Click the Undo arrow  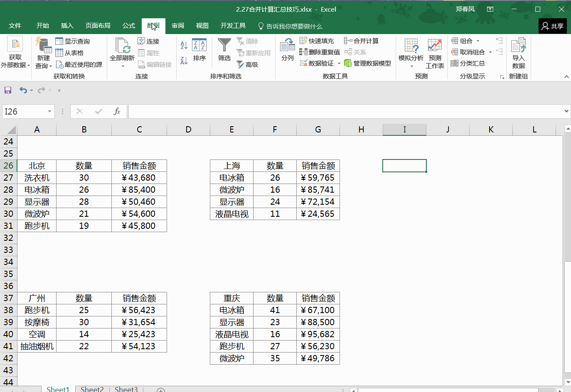click(23, 90)
